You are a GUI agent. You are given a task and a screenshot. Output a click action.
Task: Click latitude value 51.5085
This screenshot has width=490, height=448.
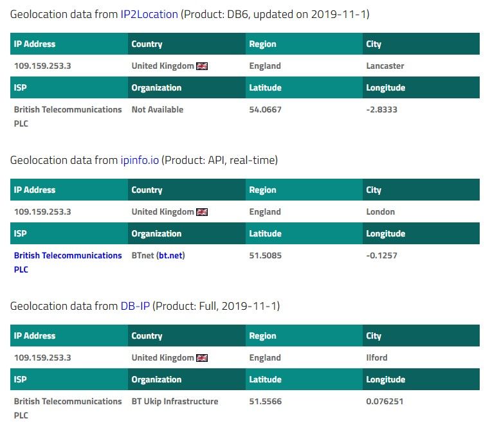265,256
